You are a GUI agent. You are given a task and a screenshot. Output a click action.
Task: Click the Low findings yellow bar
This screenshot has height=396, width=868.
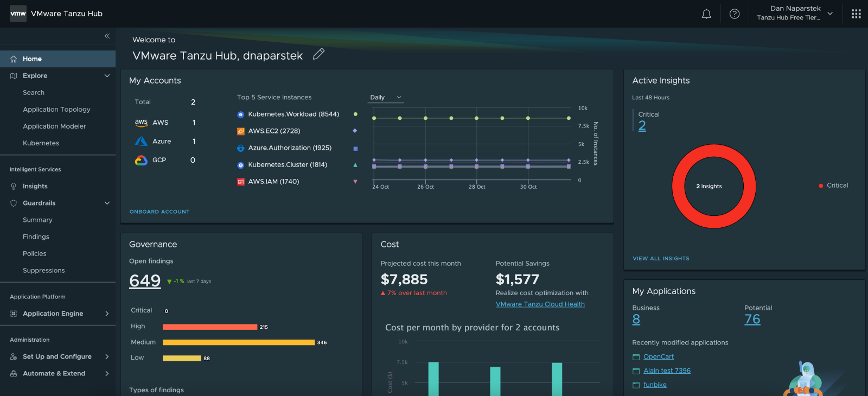tap(182, 359)
